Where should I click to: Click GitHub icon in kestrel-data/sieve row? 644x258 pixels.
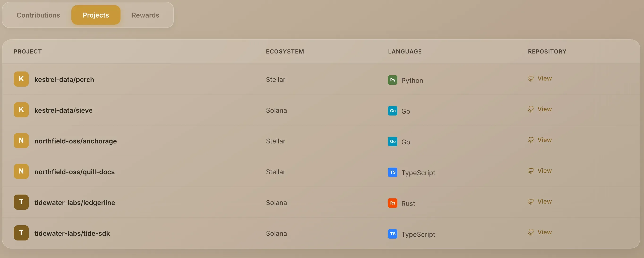click(531, 109)
